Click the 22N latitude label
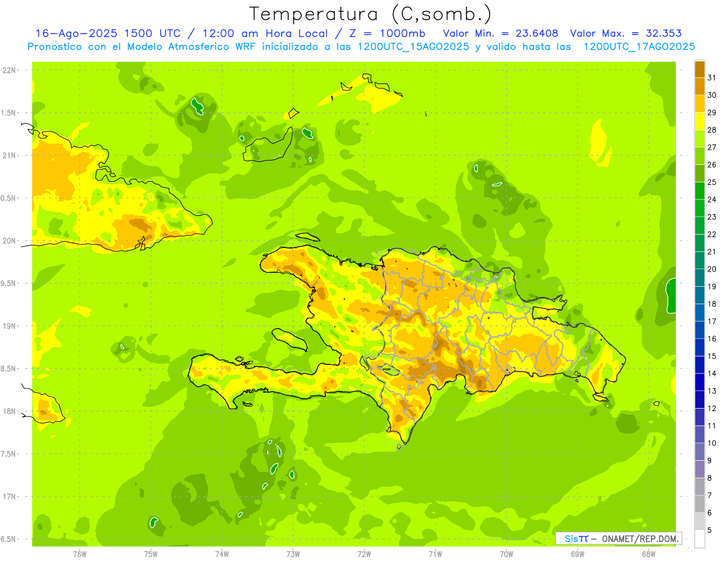The width and height of the screenshot is (728, 562). pyautogui.click(x=8, y=70)
